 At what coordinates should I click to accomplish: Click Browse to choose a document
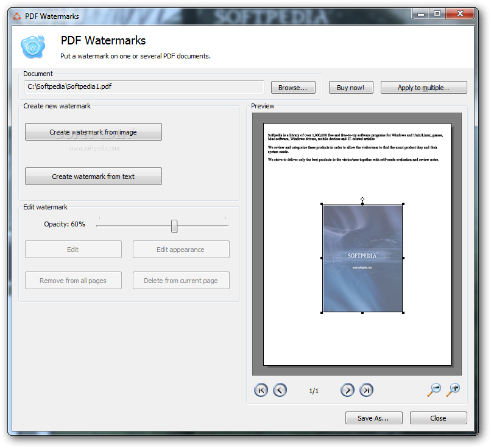(x=293, y=88)
